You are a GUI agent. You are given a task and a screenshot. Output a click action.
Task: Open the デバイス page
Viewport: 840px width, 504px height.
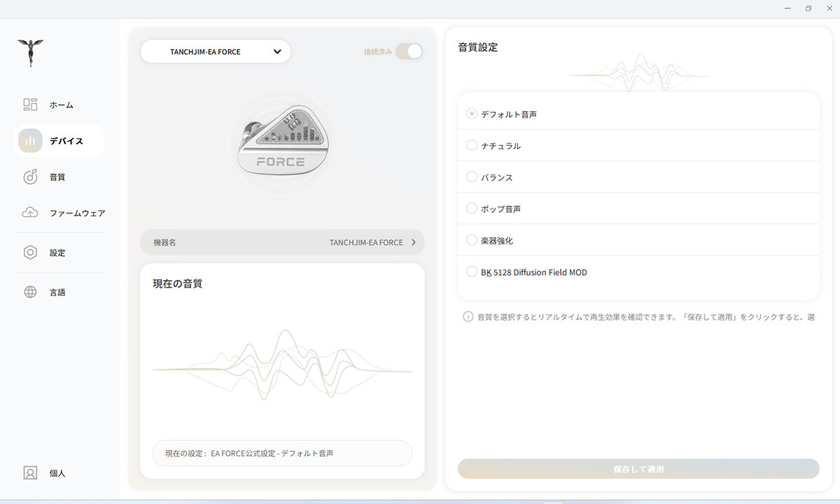tap(60, 141)
